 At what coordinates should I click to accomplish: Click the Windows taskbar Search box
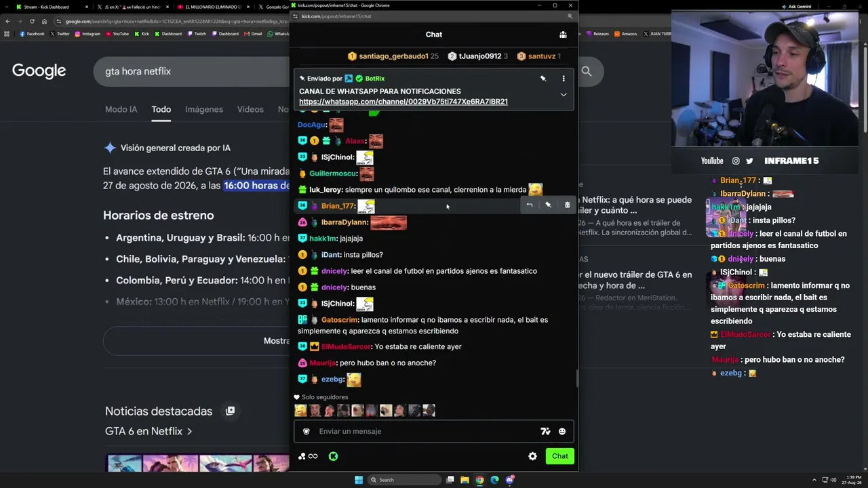pos(405,480)
